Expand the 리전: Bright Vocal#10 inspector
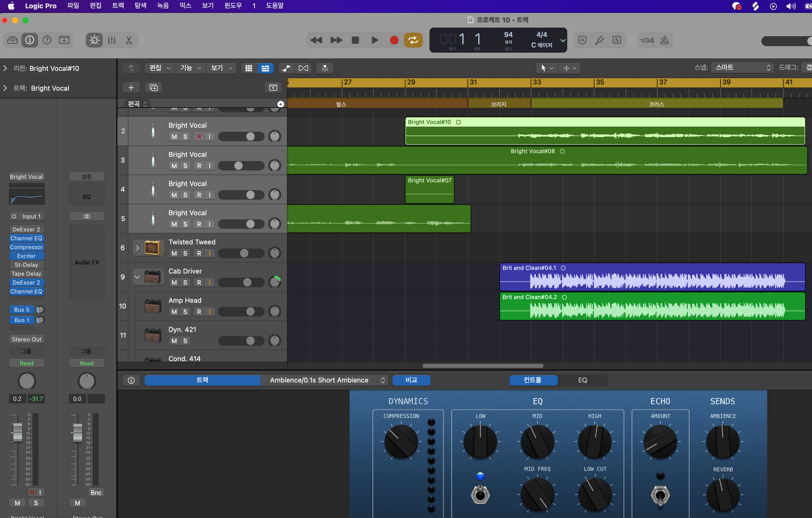 pyautogui.click(x=5, y=68)
